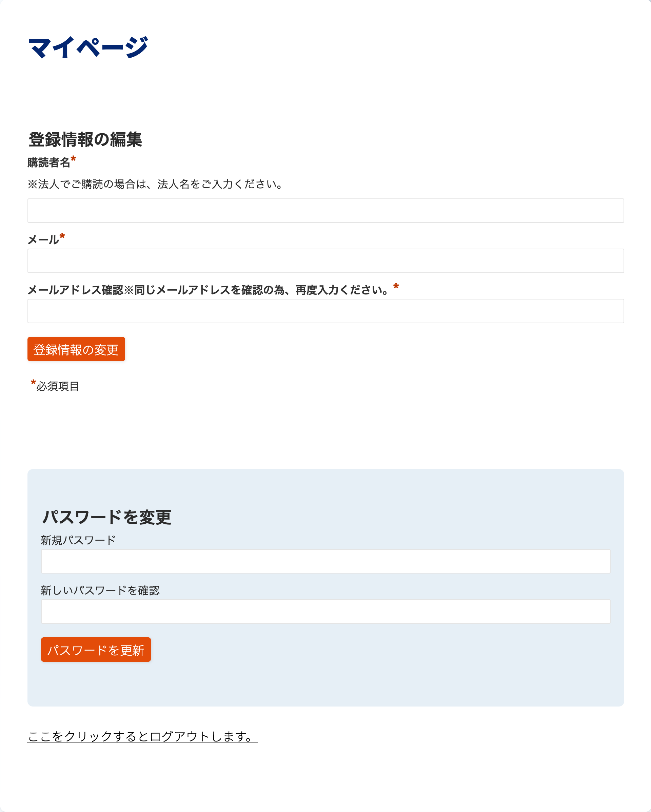Click the 必須項目 required note text
The image size is (651, 812).
tap(58, 386)
